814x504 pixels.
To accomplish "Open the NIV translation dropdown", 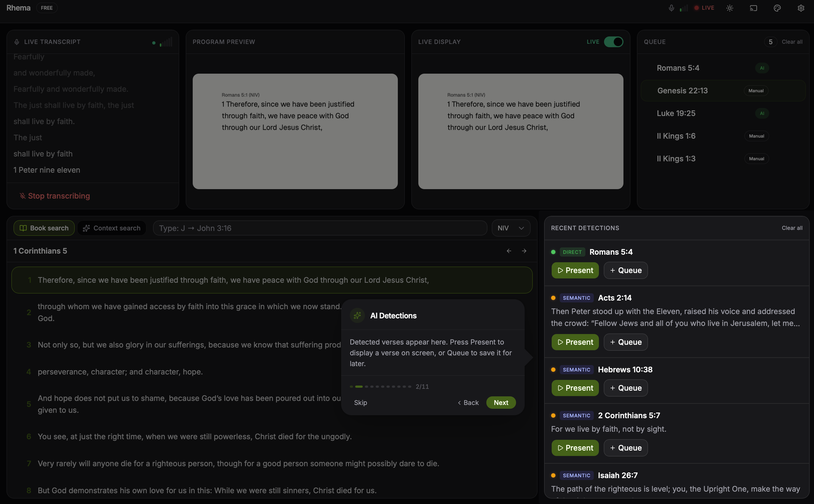I will pyautogui.click(x=511, y=228).
